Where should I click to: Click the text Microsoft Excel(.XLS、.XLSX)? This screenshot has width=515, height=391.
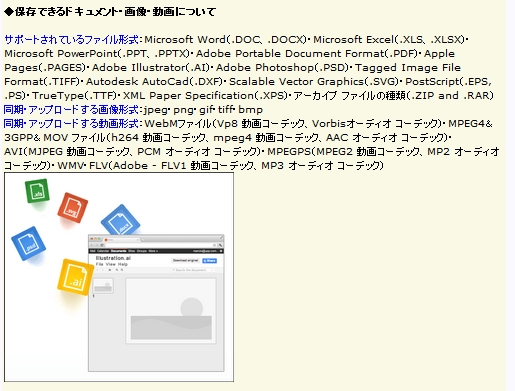[389, 40]
